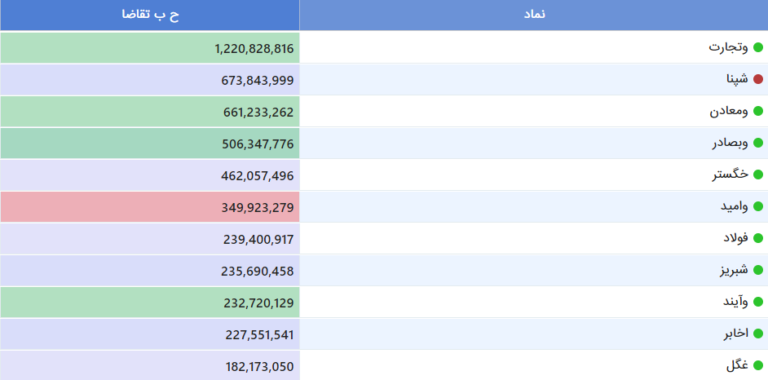The height and width of the screenshot is (380, 768).
Task: Click the value 506,347,776 cell
Action: [x=150, y=143]
